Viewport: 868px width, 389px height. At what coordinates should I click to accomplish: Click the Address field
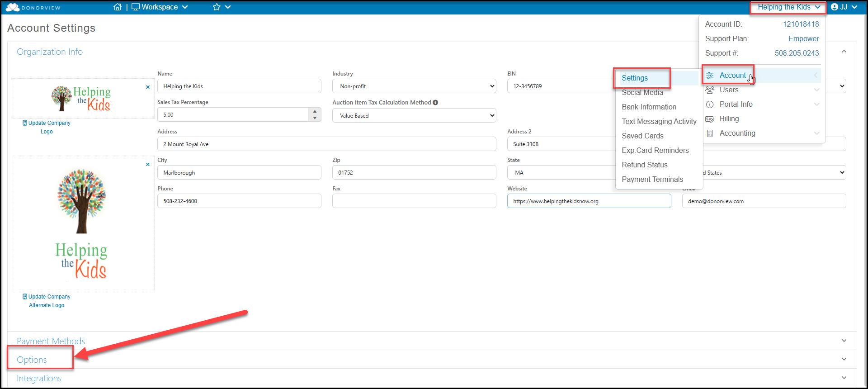click(x=326, y=144)
